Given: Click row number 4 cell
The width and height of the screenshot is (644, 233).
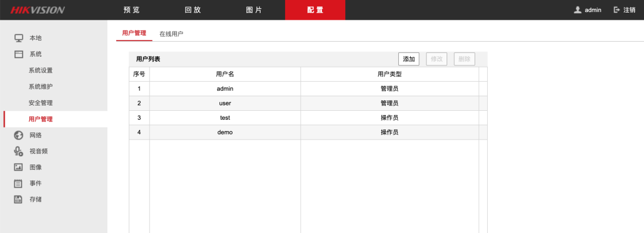Looking at the screenshot, I should point(139,132).
